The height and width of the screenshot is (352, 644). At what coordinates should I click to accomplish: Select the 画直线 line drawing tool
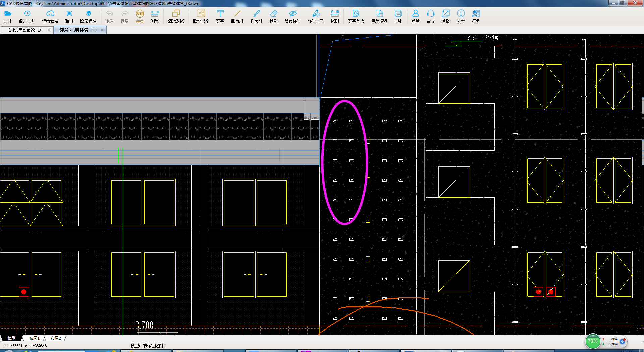pyautogui.click(x=237, y=16)
